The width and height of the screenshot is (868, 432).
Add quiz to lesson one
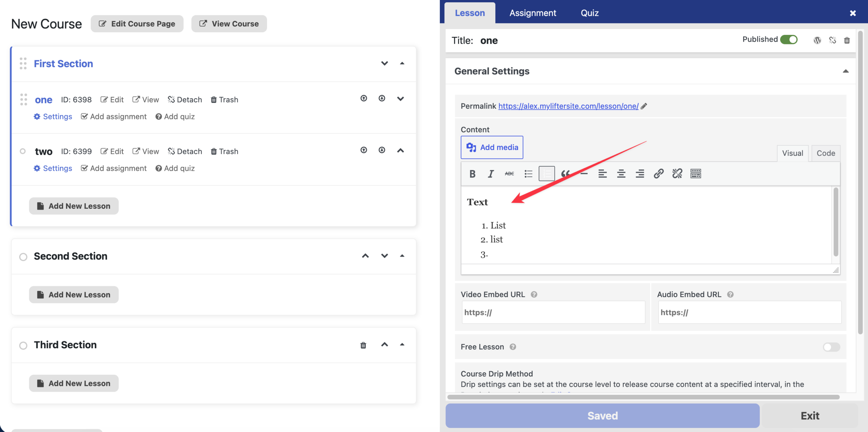click(175, 117)
